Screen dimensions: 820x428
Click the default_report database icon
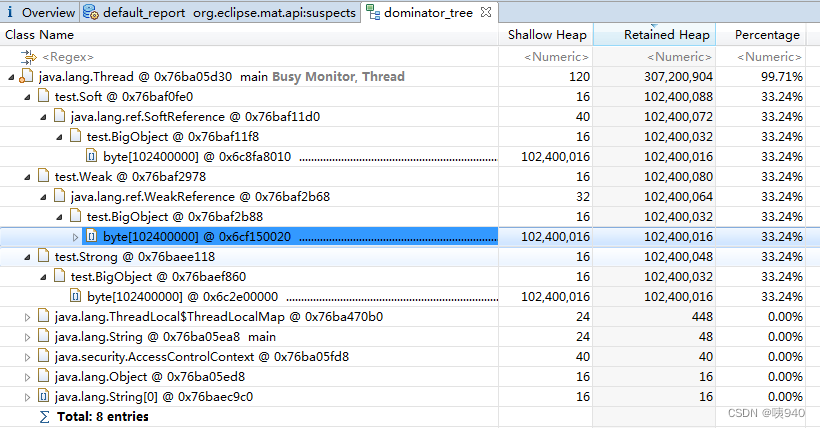pos(90,12)
